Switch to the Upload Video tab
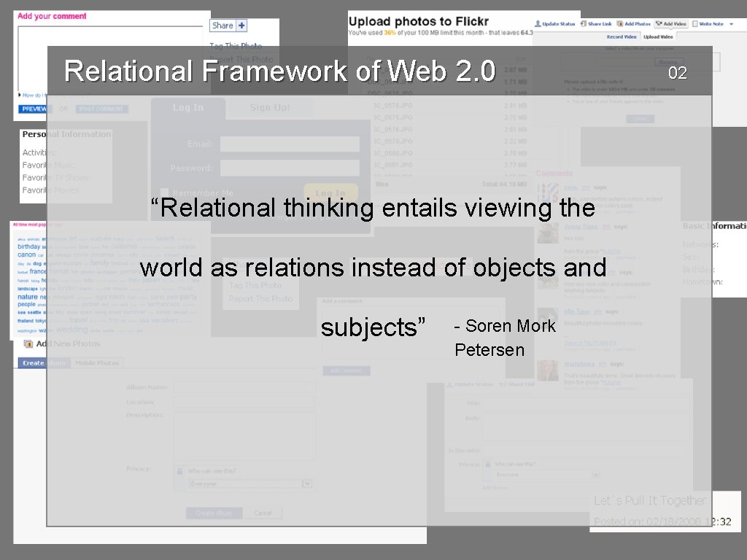 tap(659, 36)
